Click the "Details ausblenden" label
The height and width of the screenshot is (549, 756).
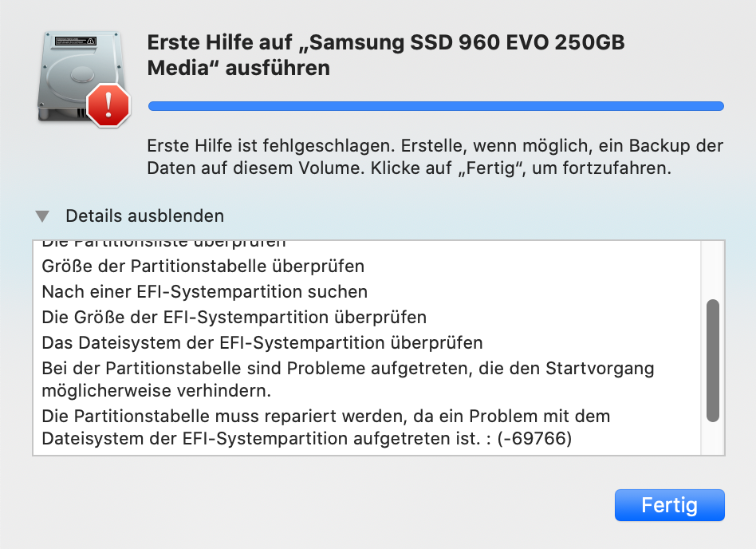144,216
